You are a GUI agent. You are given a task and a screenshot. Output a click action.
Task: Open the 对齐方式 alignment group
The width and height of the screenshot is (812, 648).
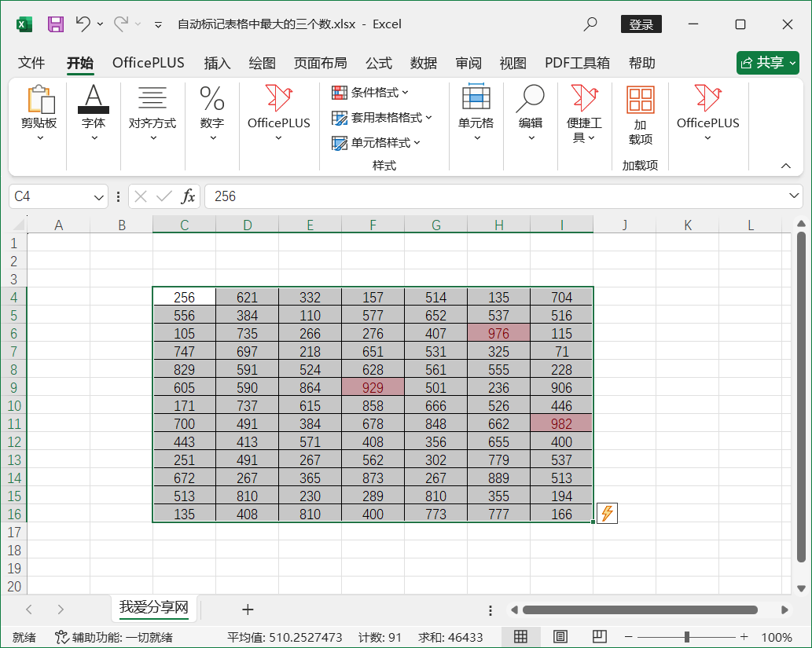point(152,113)
